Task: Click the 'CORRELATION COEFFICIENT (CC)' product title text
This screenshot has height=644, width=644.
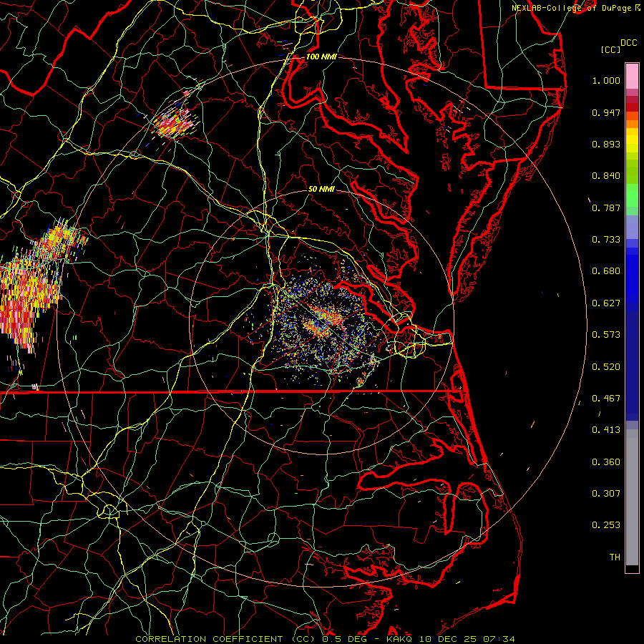Action: click(x=225, y=639)
